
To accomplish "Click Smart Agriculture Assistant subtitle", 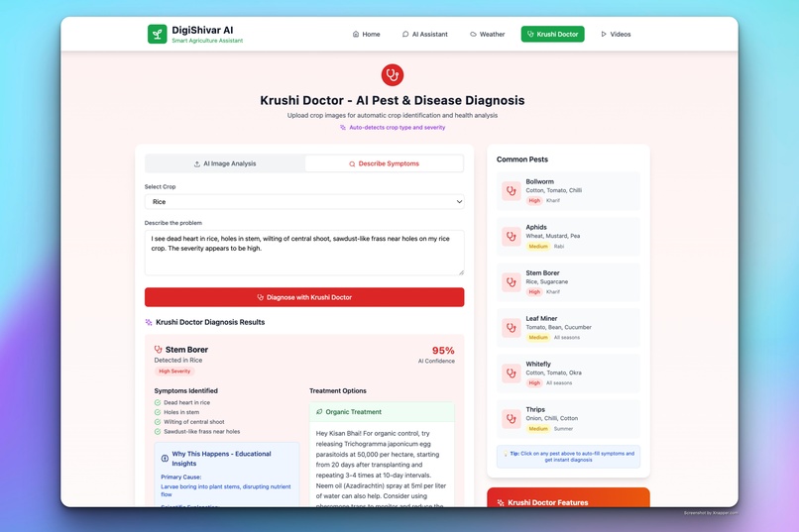I will click(207, 41).
